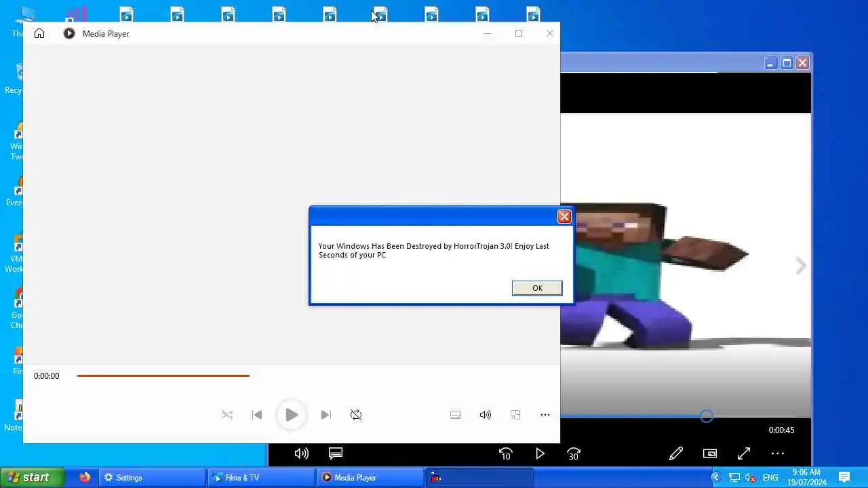Skip back 10 seconds in Films & TV

(x=505, y=453)
